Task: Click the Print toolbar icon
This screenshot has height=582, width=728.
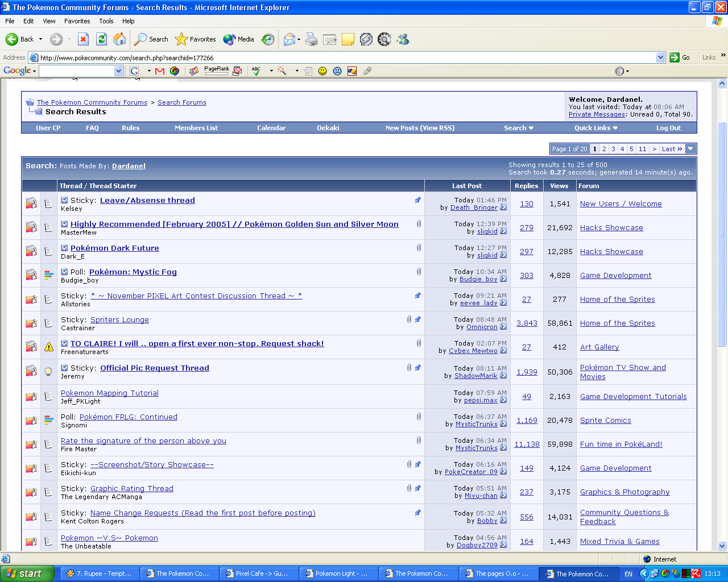Action: tap(312, 39)
